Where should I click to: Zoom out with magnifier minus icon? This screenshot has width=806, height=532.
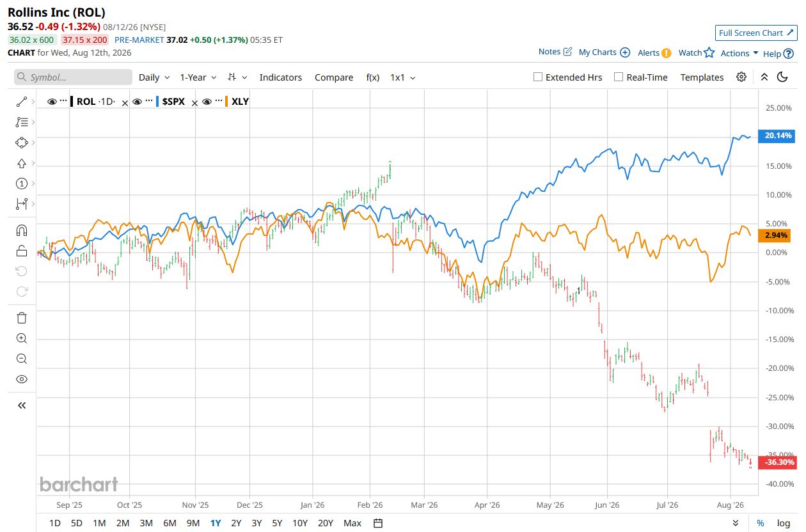(x=21, y=359)
